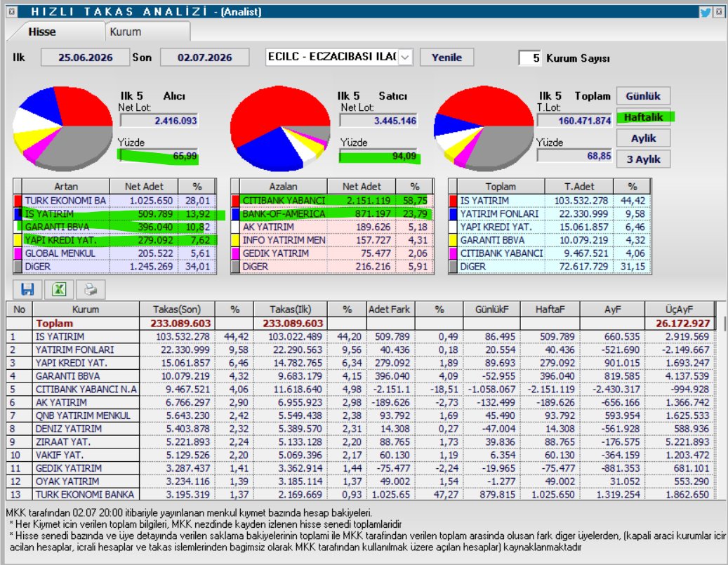The height and width of the screenshot is (565, 728).
Task: Select the BANK-OF-AMERICA row in the Azalan table
Action: click(332, 213)
